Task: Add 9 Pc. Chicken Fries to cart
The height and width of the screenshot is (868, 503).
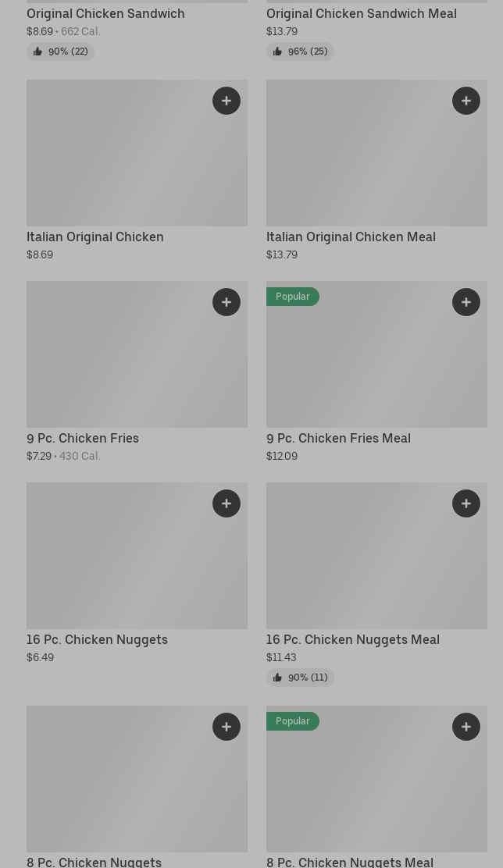Action: click(x=227, y=302)
